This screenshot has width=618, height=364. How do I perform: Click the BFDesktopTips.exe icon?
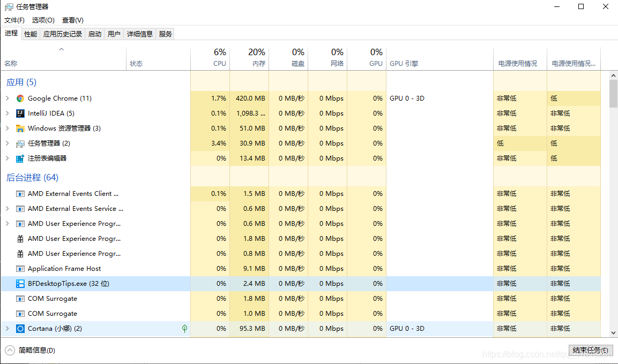(x=20, y=284)
